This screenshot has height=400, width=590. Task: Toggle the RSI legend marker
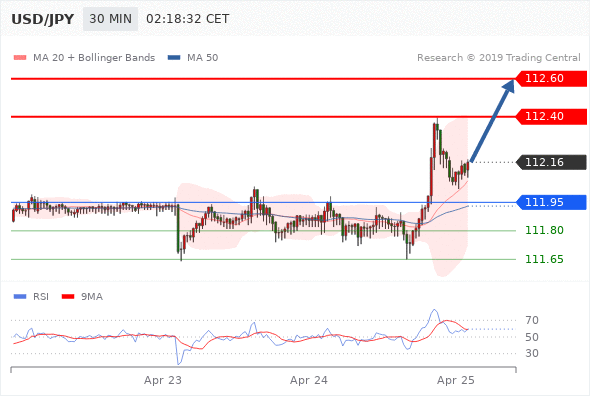tap(20, 297)
